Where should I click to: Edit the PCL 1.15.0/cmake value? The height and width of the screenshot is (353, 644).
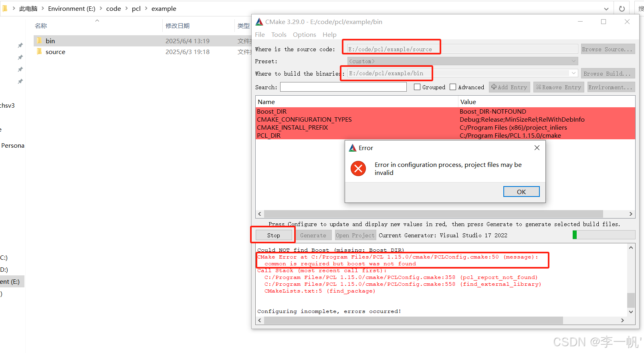510,136
